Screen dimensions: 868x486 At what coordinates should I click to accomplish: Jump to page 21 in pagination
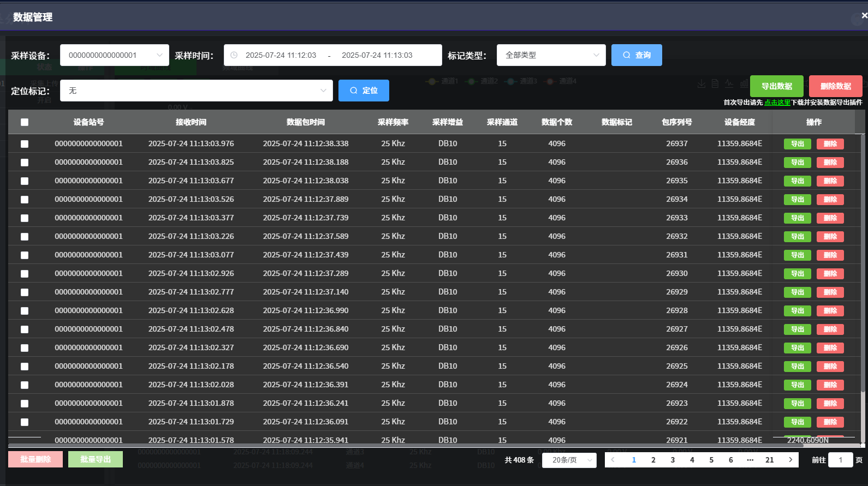pos(769,460)
